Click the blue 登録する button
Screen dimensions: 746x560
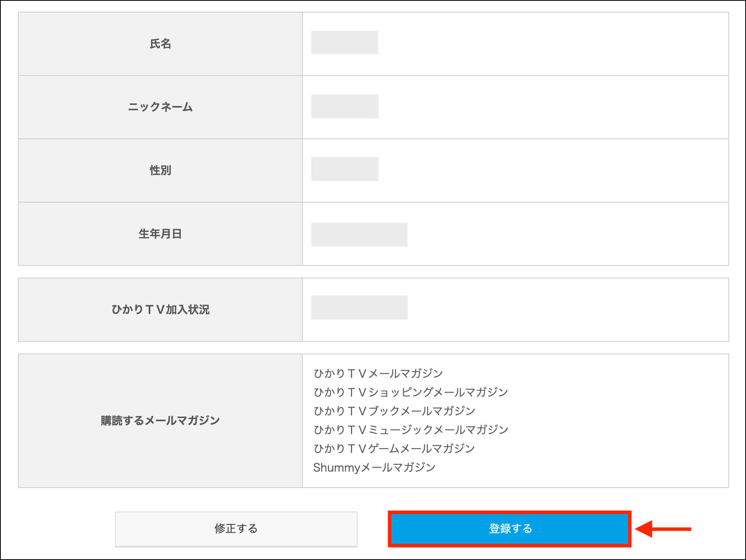click(x=509, y=529)
